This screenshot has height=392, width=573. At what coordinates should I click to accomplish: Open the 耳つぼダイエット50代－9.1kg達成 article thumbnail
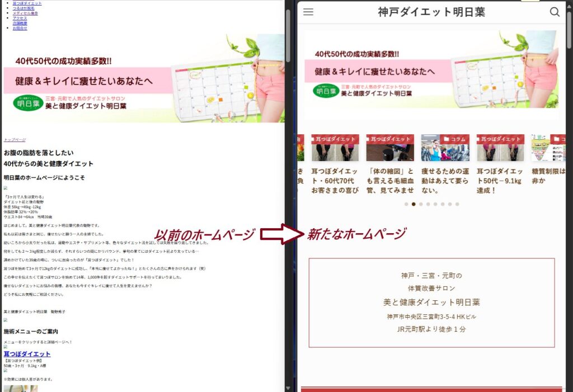click(500, 149)
